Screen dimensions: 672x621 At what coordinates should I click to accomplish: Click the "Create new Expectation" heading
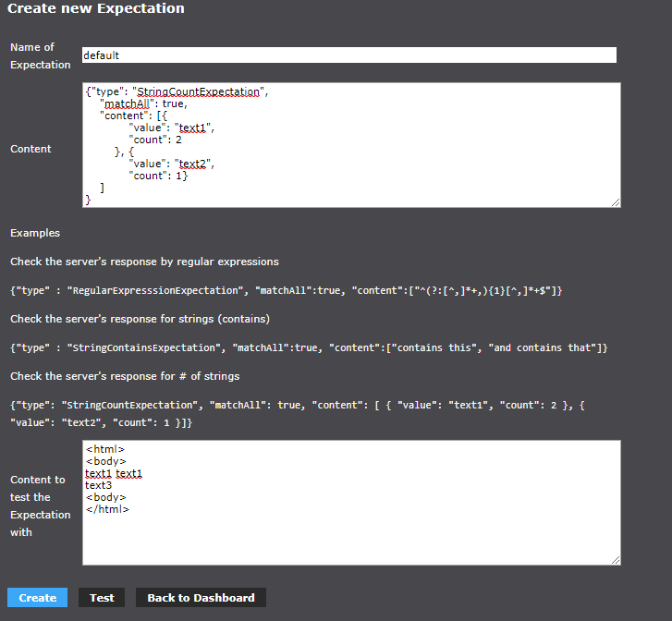coord(96,9)
